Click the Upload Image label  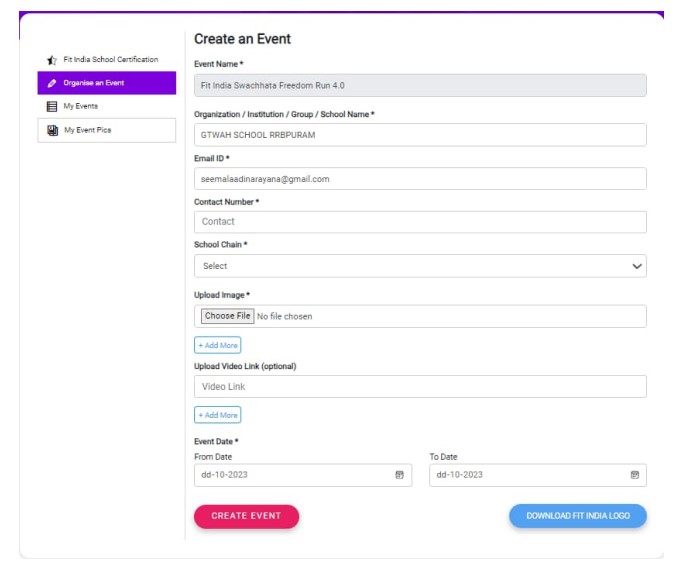(222, 295)
